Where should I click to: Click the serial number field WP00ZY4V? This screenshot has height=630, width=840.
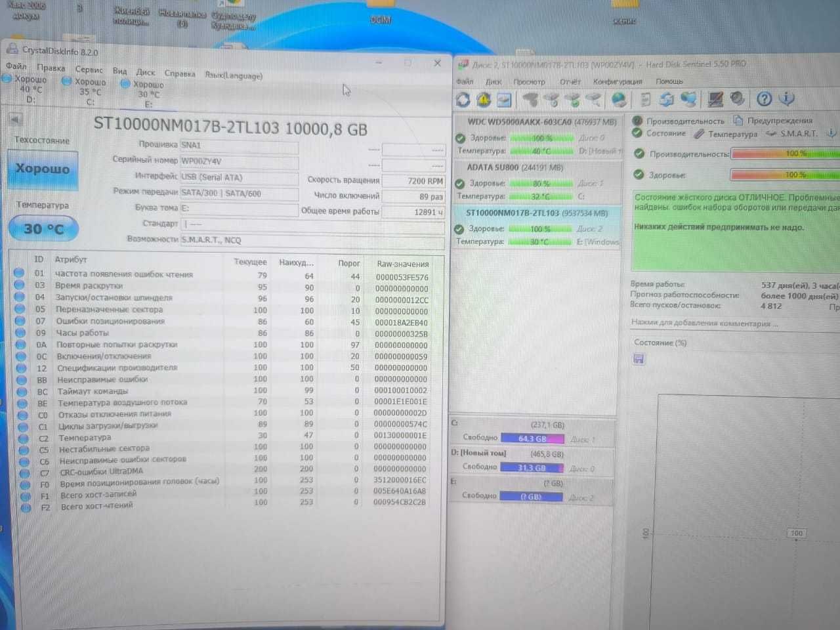coord(239,162)
